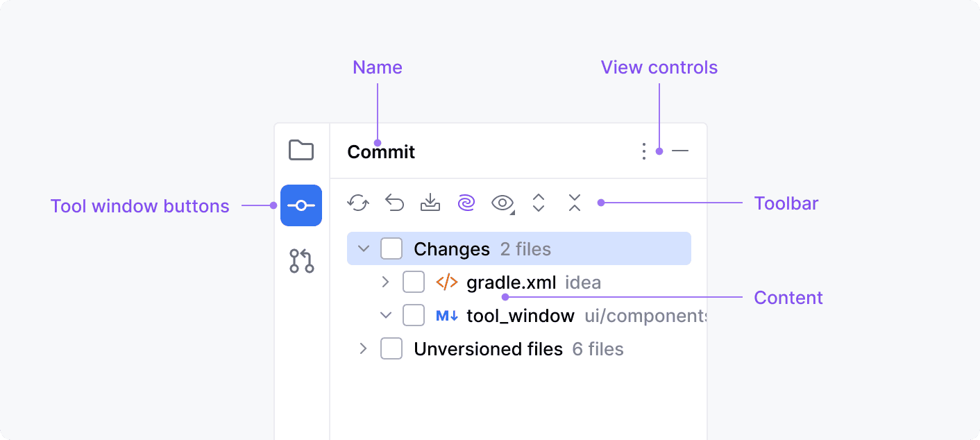The width and height of the screenshot is (980, 440).
Task: Check the Changes checkbox
Action: coord(391,248)
